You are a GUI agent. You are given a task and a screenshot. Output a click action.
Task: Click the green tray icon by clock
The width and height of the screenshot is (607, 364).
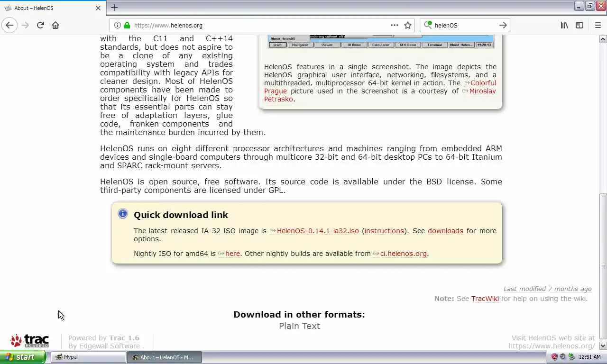pos(571,357)
